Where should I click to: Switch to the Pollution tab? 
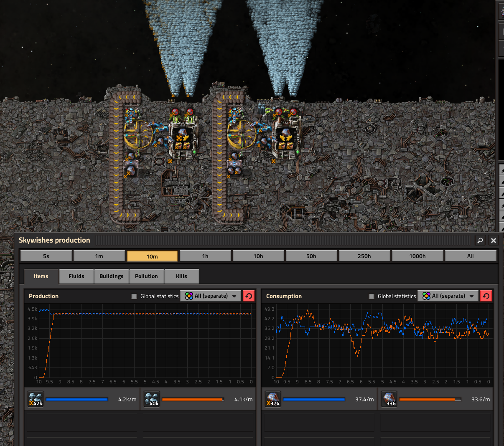[x=146, y=276]
